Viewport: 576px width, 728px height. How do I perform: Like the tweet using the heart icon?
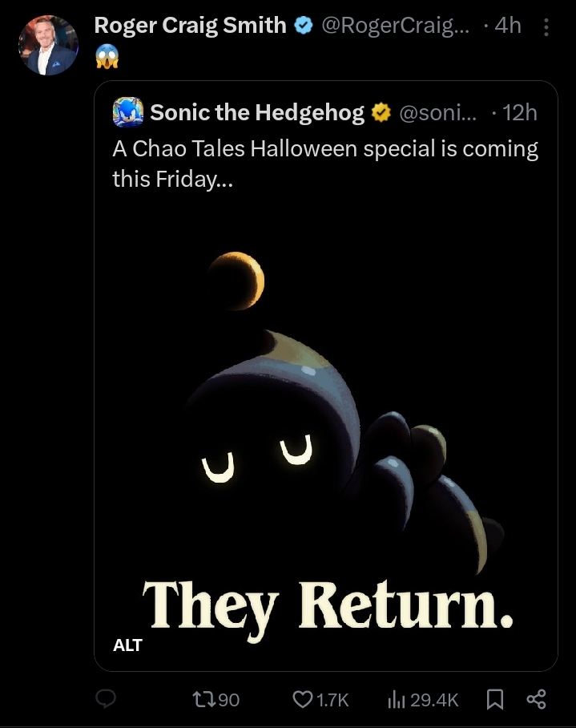(320, 699)
